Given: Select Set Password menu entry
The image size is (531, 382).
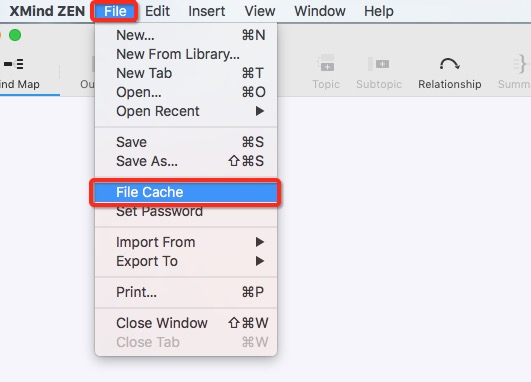Looking at the screenshot, I should [x=186, y=211].
